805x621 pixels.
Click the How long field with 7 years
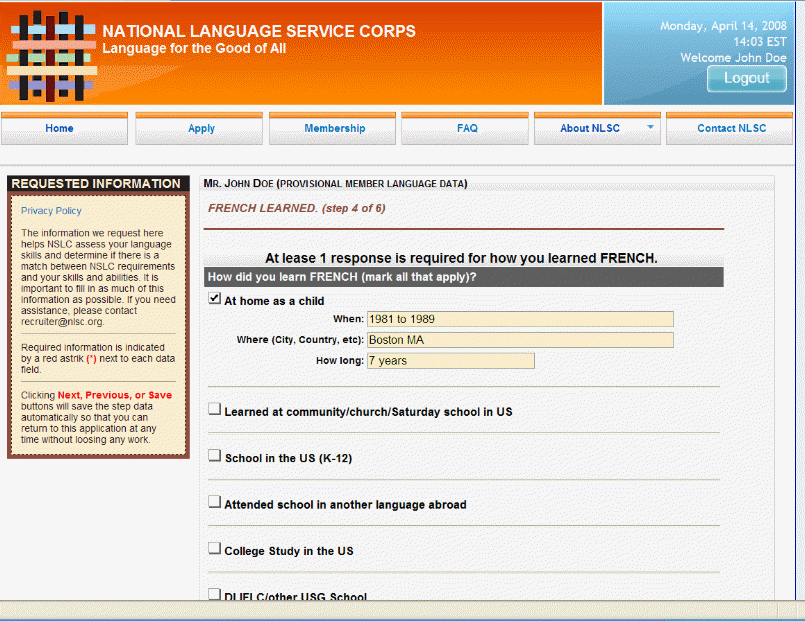[x=451, y=361]
